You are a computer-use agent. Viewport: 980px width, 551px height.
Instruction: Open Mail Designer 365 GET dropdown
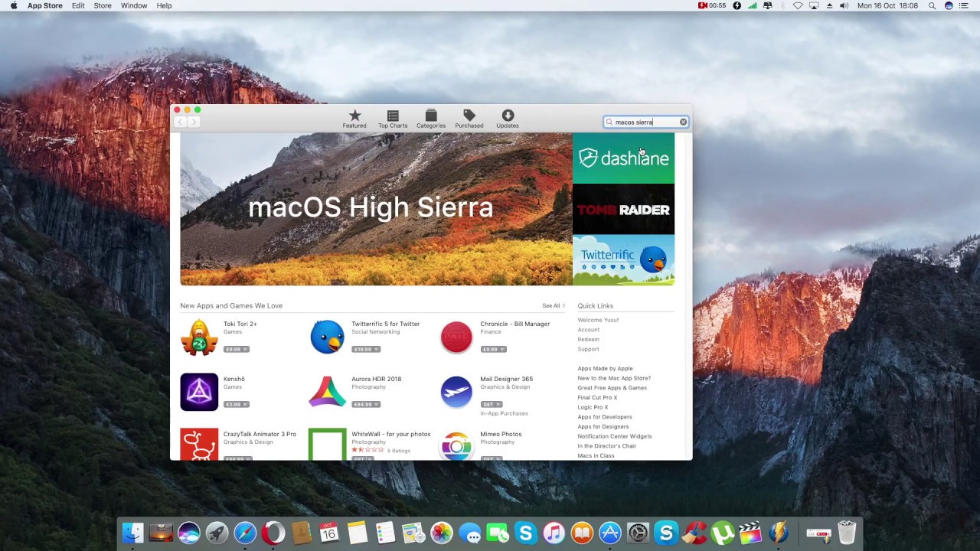tap(492, 404)
